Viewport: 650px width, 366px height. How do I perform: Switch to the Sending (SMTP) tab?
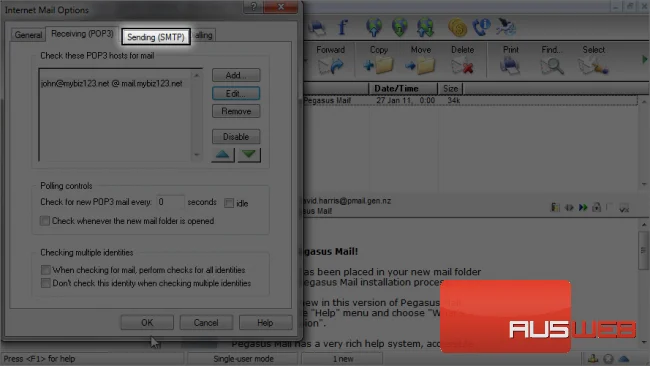(x=156, y=36)
